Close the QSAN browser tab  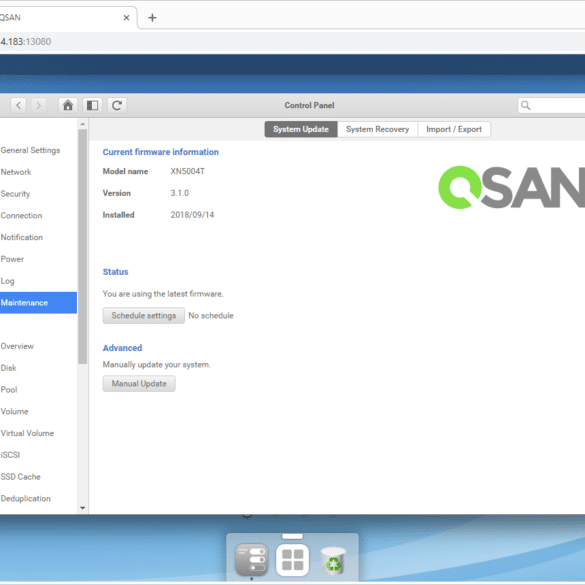pyautogui.click(x=126, y=18)
